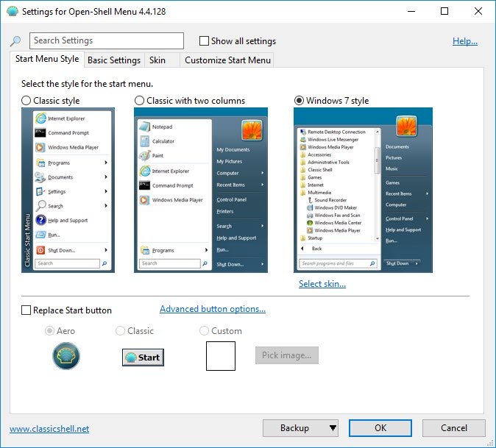Click into the Search Settings field

click(107, 40)
